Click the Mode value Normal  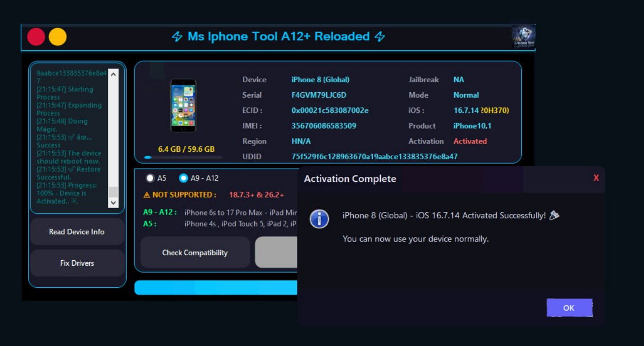point(466,95)
